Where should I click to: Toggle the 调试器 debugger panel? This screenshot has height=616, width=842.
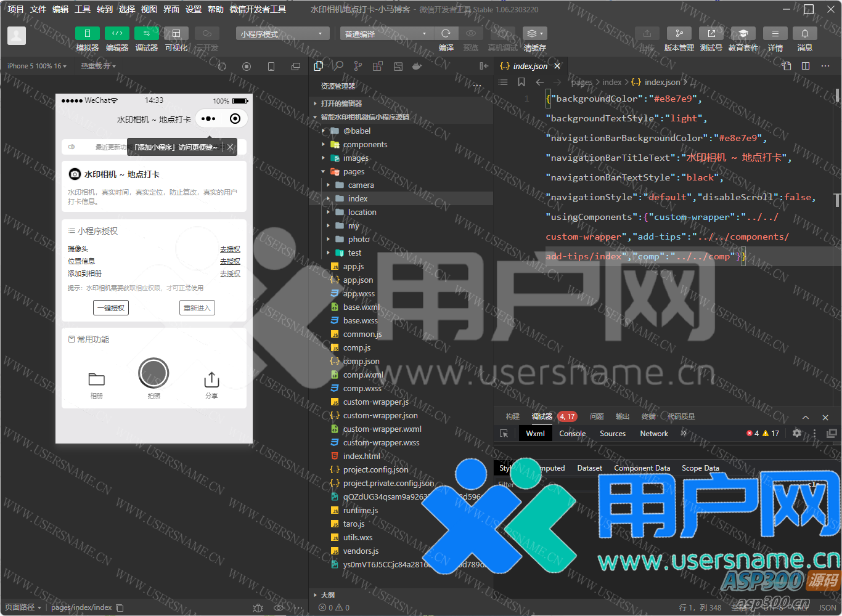146,33
